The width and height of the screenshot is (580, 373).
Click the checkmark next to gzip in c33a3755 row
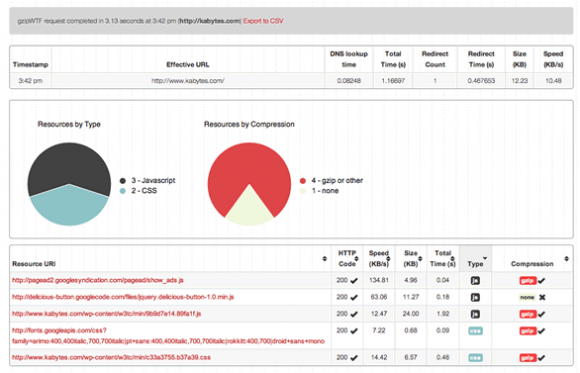[x=542, y=357]
